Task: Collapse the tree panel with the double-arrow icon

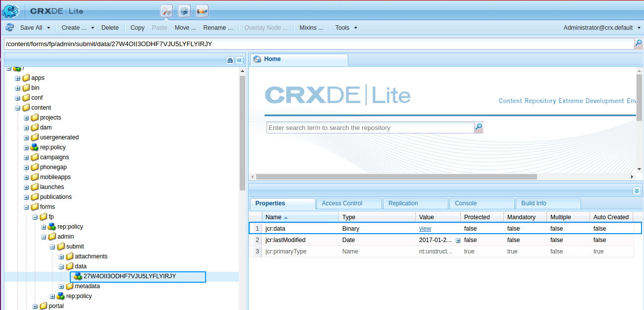Action: (239, 60)
